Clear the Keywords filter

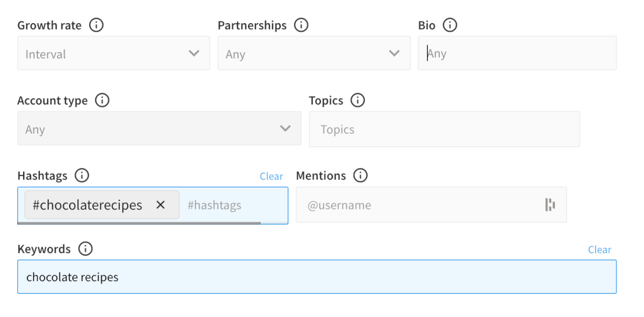599,249
